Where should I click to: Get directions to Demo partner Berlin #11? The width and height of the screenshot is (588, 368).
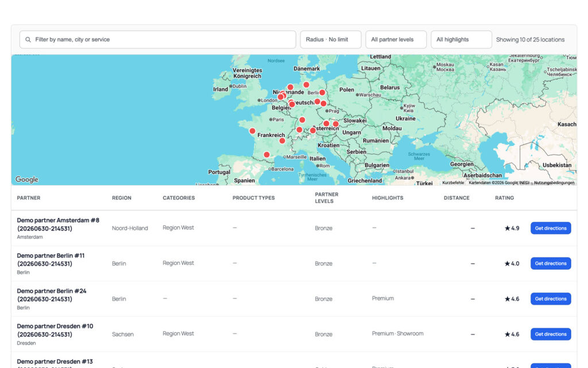pyautogui.click(x=551, y=263)
